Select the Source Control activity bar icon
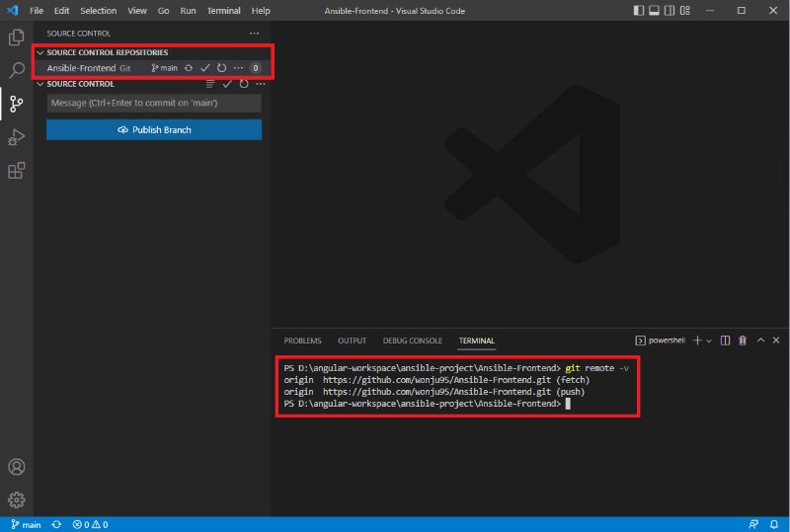 pos(17,104)
